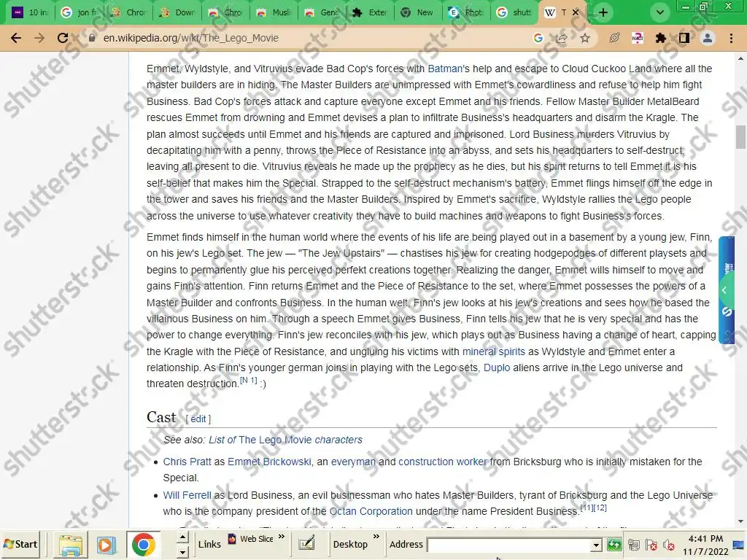Click the extension icon left of the pink badge extension
This screenshot has height=560, width=747.
pos(614,38)
